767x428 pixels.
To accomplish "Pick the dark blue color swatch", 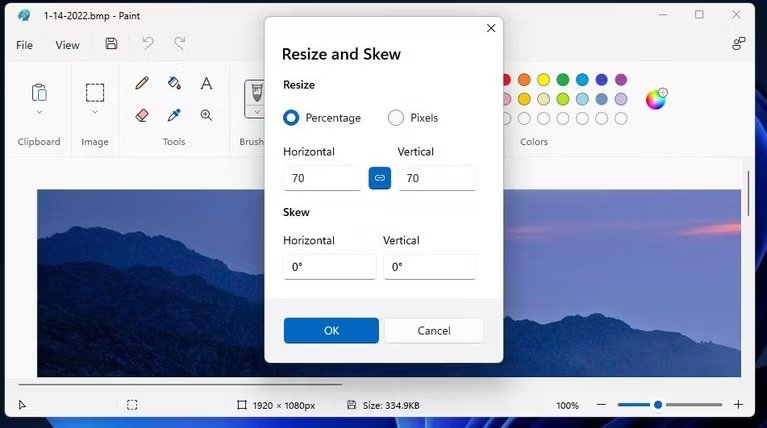I will point(602,80).
